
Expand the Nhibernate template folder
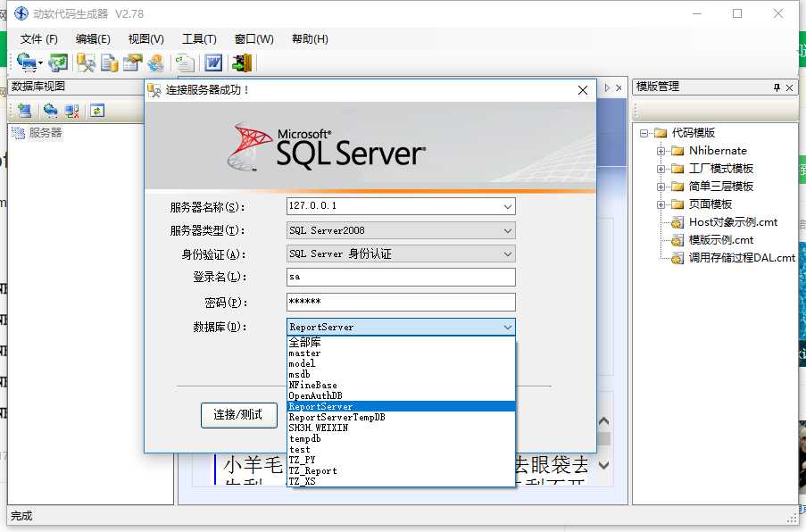click(661, 151)
